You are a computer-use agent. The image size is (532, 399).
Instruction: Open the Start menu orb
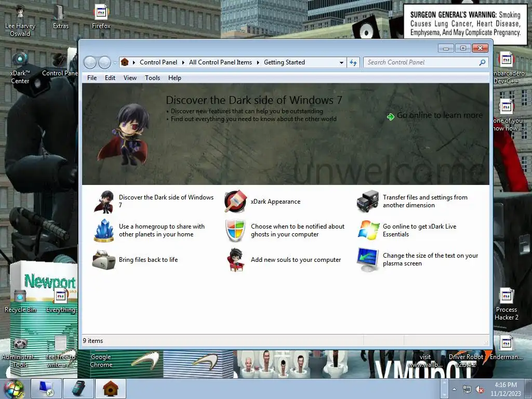tap(14, 389)
